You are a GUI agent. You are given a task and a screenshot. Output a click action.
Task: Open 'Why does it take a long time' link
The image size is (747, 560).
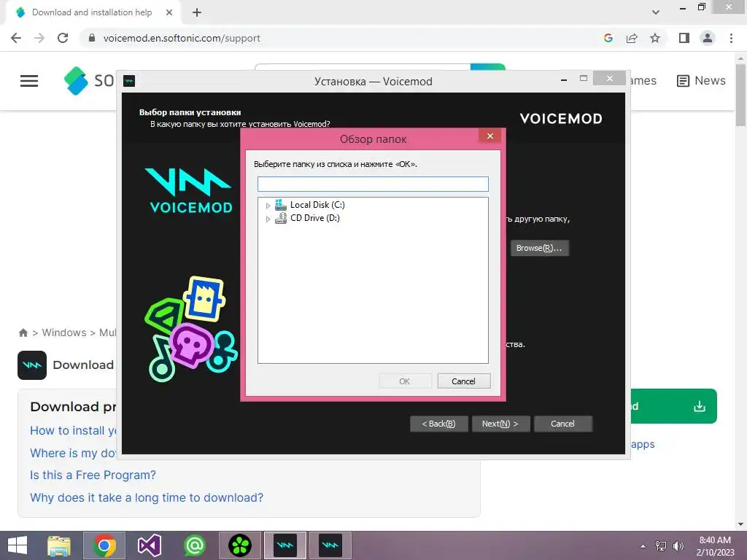pyautogui.click(x=147, y=497)
